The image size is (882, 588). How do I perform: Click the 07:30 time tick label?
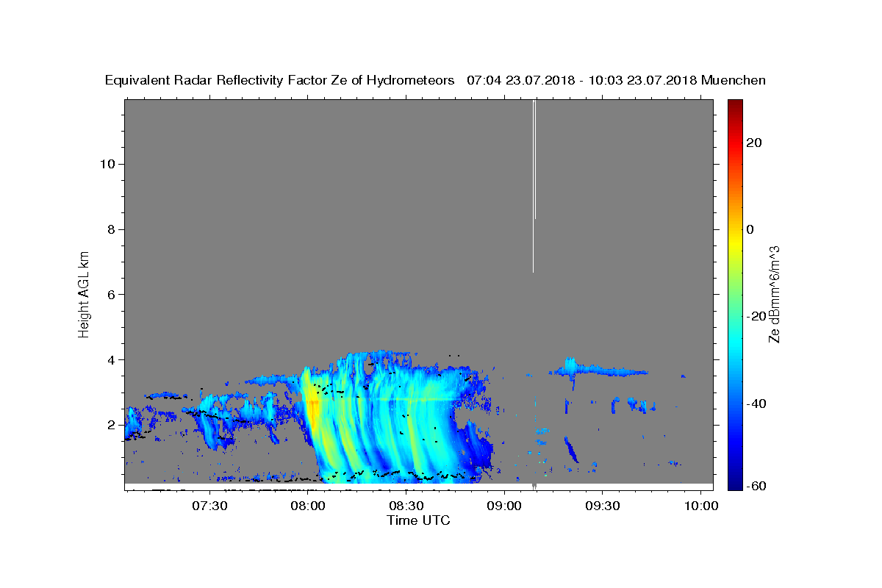pos(209,506)
